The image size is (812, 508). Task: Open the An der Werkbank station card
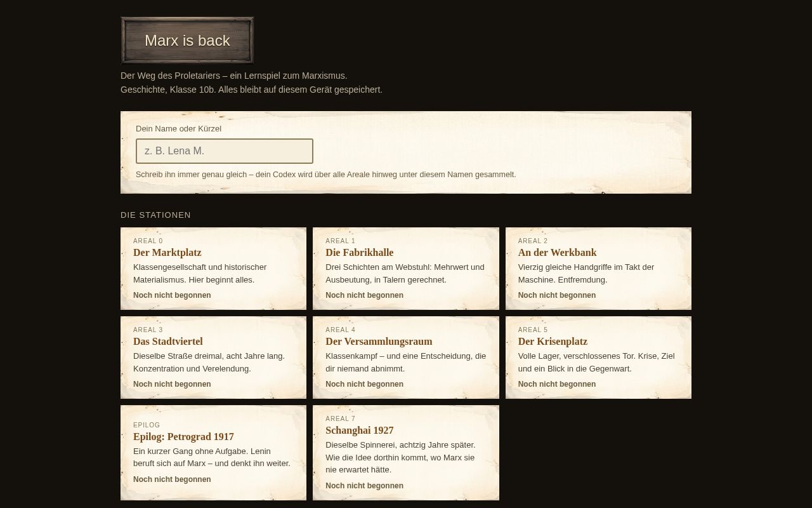tap(598, 269)
